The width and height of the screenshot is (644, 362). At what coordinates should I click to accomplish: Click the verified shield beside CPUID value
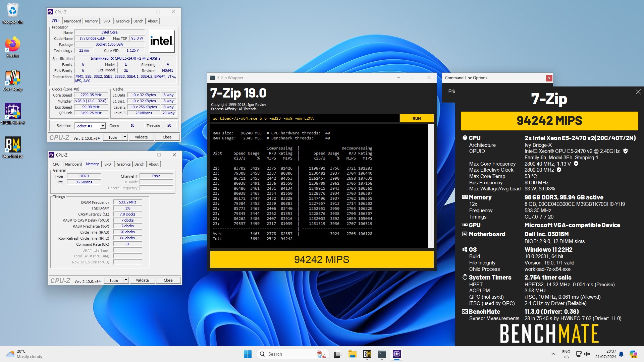[x=625, y=151]
